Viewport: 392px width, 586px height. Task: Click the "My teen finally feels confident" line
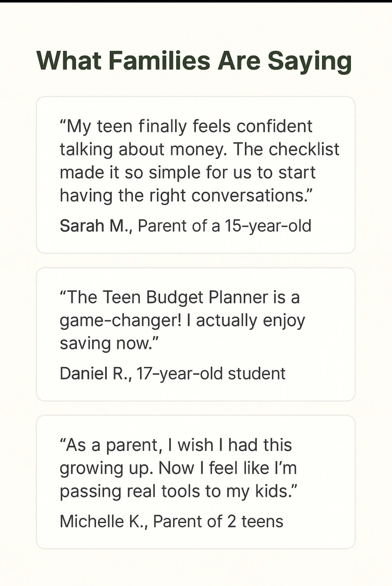coord(186,126)
